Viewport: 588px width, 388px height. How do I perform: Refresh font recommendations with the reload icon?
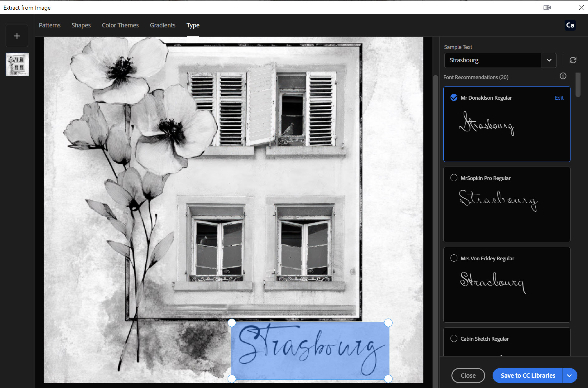573,60
